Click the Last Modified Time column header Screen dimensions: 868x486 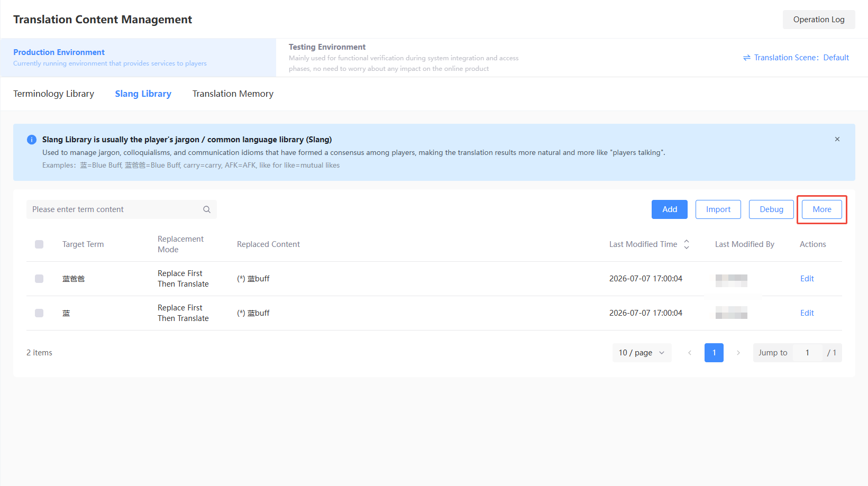[x=643, y=244]
